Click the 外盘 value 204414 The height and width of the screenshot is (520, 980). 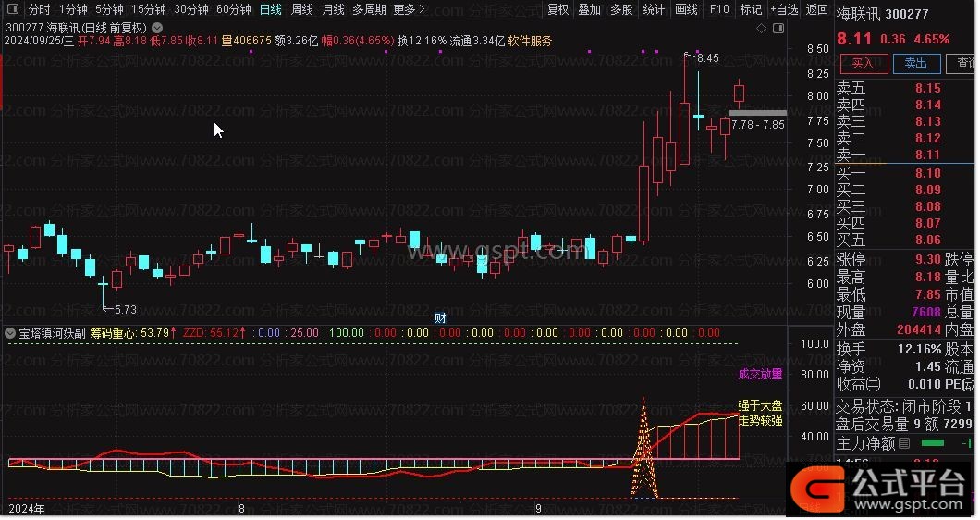(919, 329)
